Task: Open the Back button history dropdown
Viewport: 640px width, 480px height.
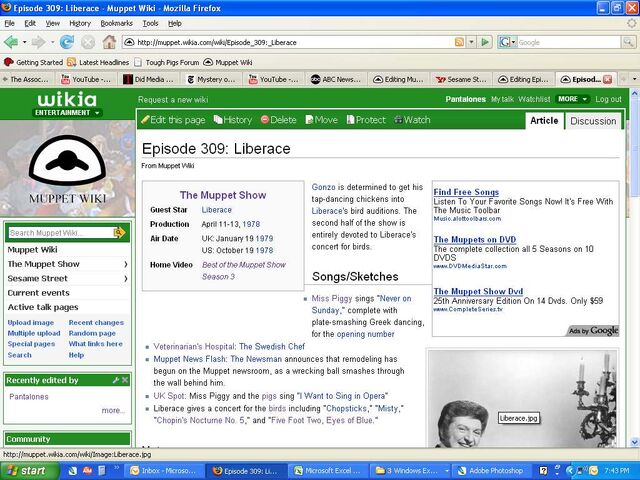Action: 24,42
